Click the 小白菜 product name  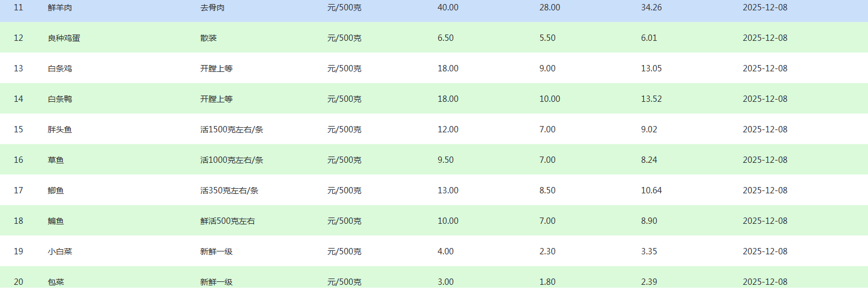(60, 251)
